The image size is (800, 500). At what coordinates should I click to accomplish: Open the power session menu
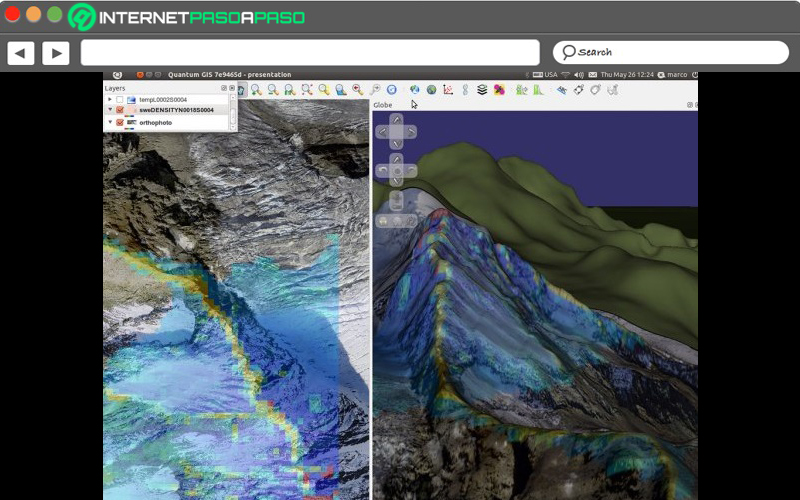(x=694, y=75)
